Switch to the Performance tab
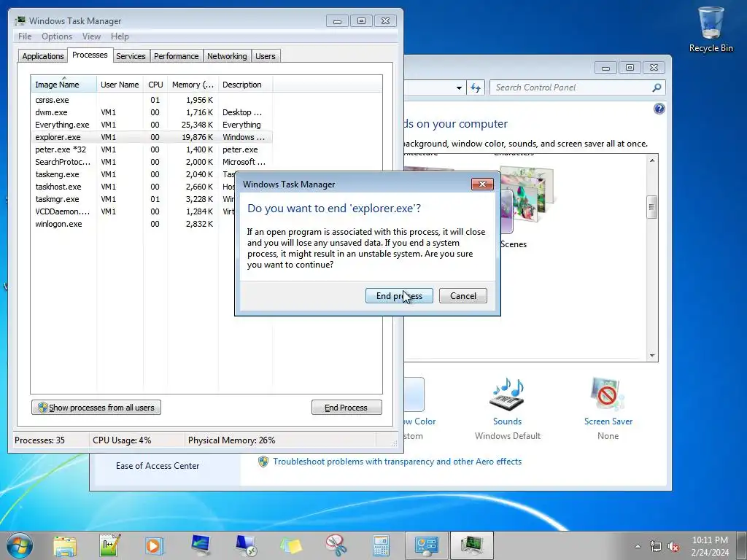 pyautogui.click(x=177, y=56)
